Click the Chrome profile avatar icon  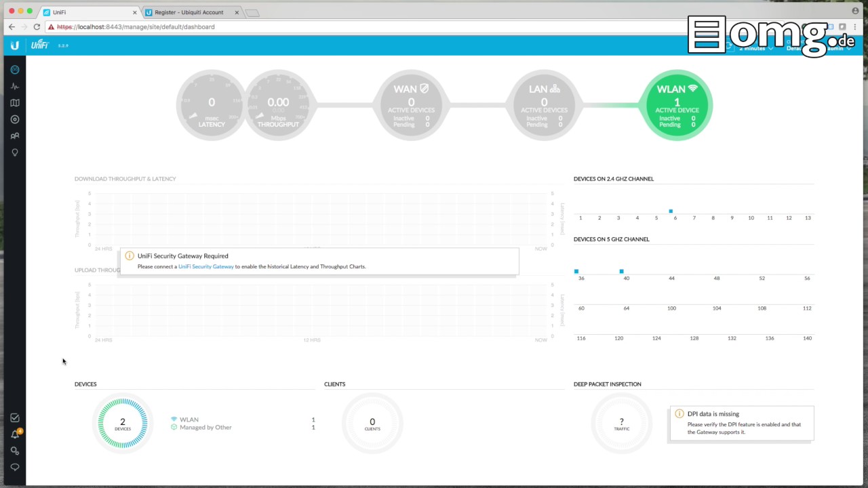pos(855,11)
